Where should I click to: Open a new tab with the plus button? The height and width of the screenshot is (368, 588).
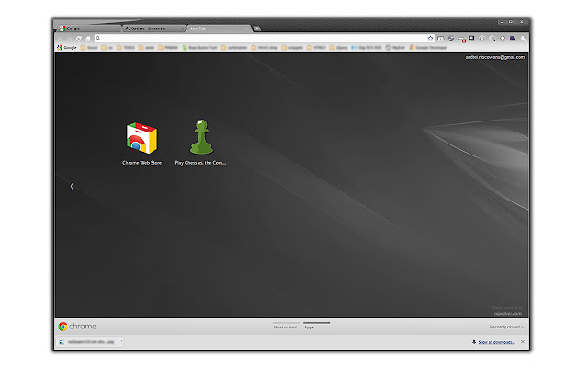point(257,29)
